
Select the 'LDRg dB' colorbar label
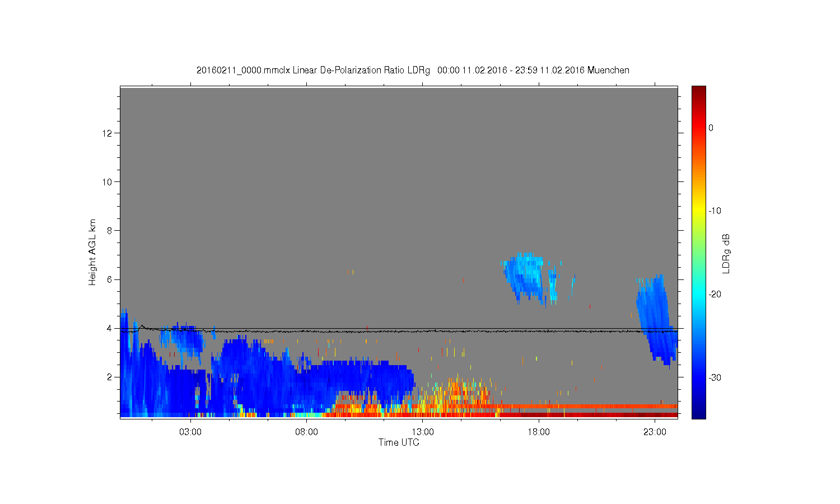726,253
